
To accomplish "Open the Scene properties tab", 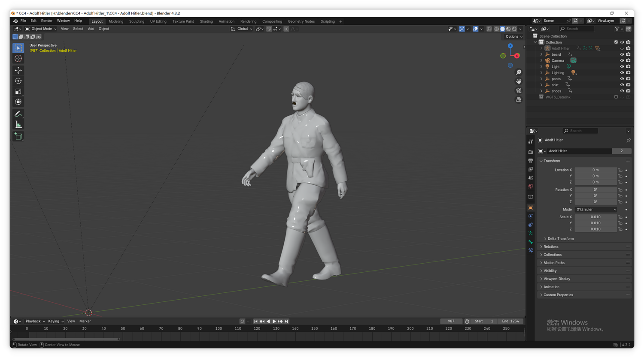I will coord(531,178).
